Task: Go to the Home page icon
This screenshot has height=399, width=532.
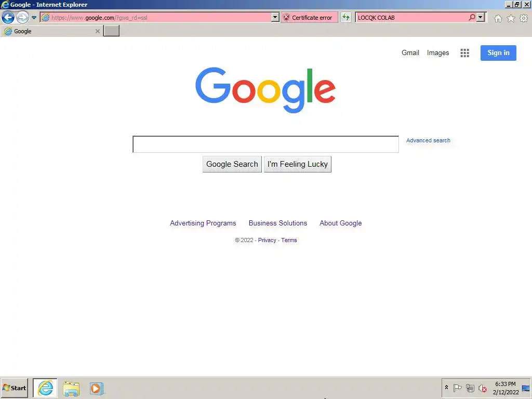Action: [x=498, y=18]
